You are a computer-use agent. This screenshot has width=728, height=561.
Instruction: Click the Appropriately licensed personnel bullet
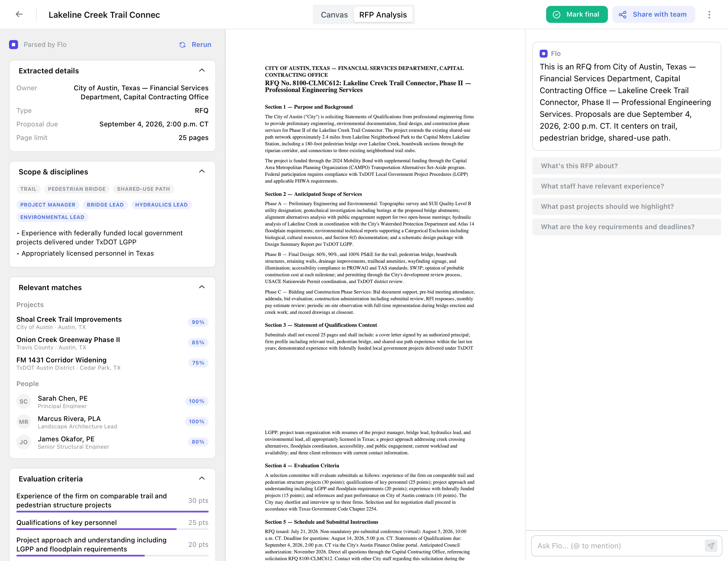coord(85,253)
